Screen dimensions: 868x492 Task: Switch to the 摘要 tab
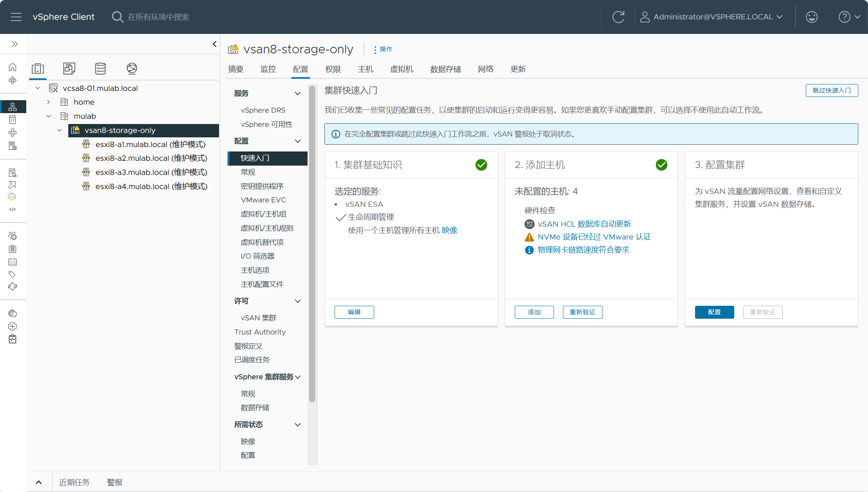pos(236,69)
